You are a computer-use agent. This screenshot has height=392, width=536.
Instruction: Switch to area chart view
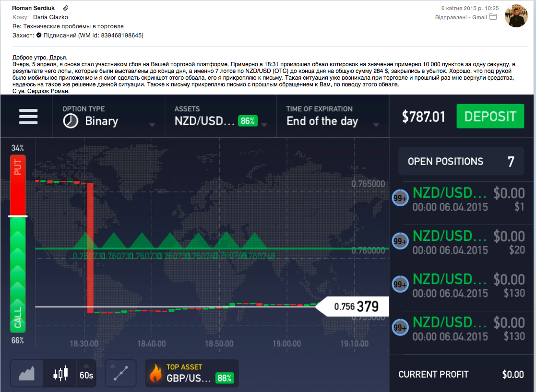26,373
